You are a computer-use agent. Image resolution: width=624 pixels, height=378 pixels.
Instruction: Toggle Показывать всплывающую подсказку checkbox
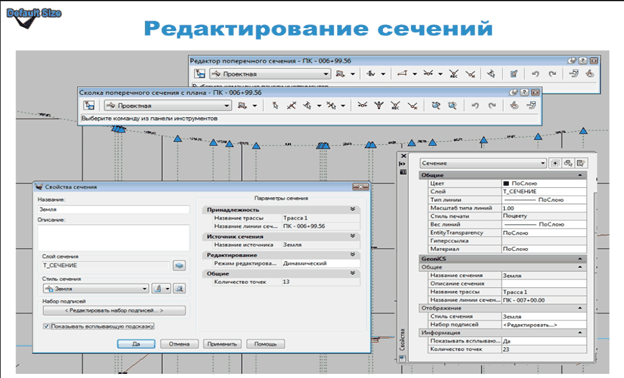click(46, 326)
